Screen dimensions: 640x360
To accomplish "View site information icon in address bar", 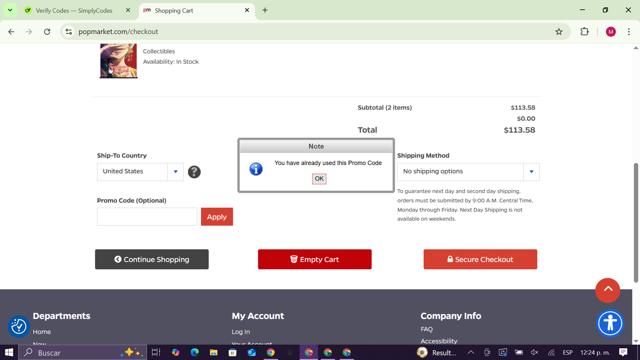I will (x=69, y=31).
